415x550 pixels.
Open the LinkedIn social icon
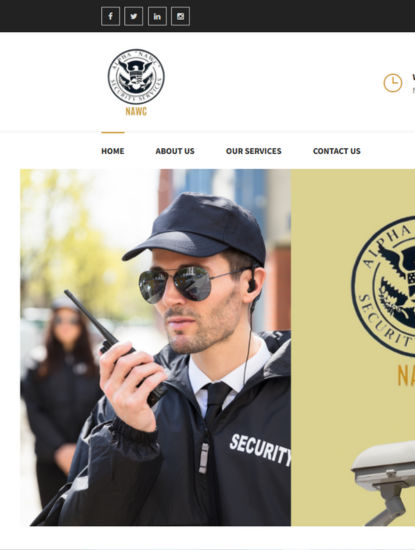coord(157,16)
